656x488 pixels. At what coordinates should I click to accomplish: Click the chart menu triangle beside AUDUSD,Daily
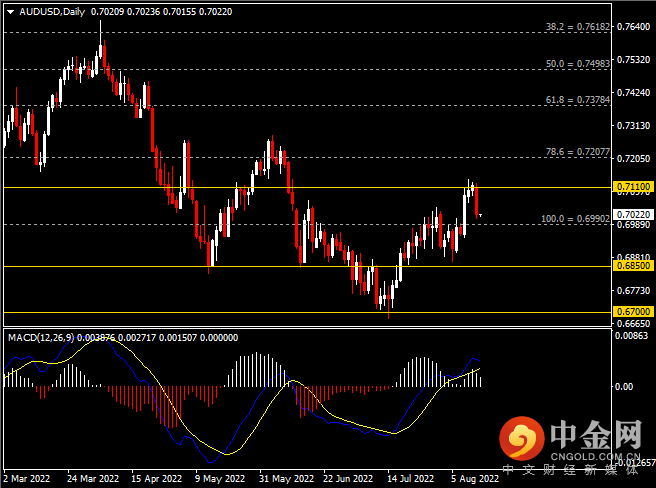coord(10,12)
